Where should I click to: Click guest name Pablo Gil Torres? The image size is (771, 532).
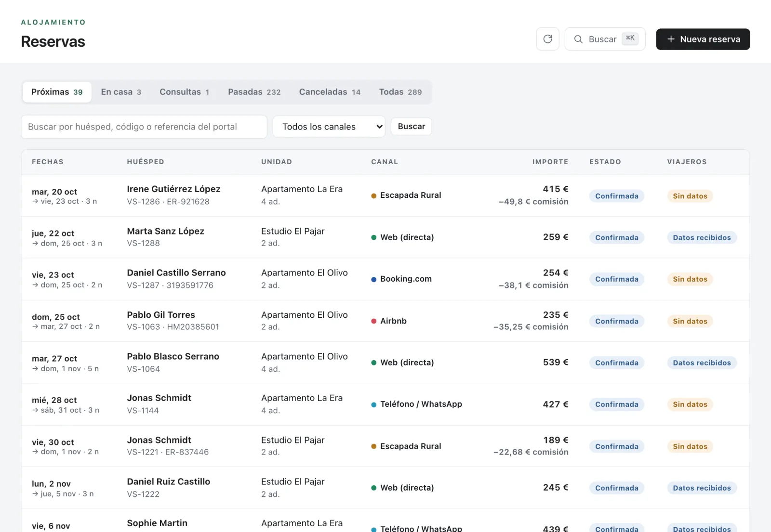pos(161,315)
